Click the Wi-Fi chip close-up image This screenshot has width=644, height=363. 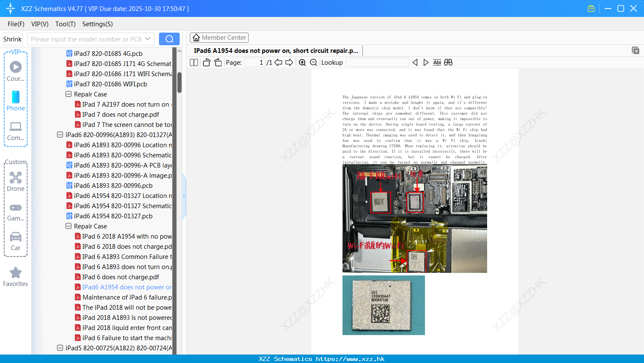384,305
